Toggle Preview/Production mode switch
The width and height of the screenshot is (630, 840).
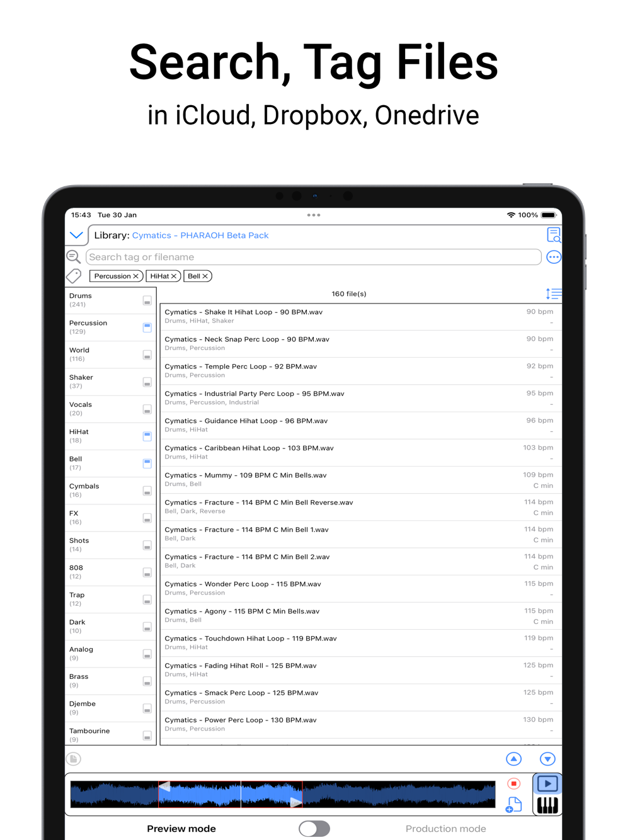point(314,829)
